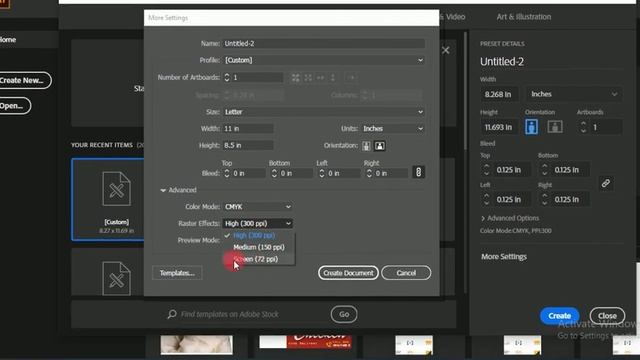The height and width of the screenshot is (360, 640).
Task: Select Medium (150 ppi) option
Action: click(258, 247)
